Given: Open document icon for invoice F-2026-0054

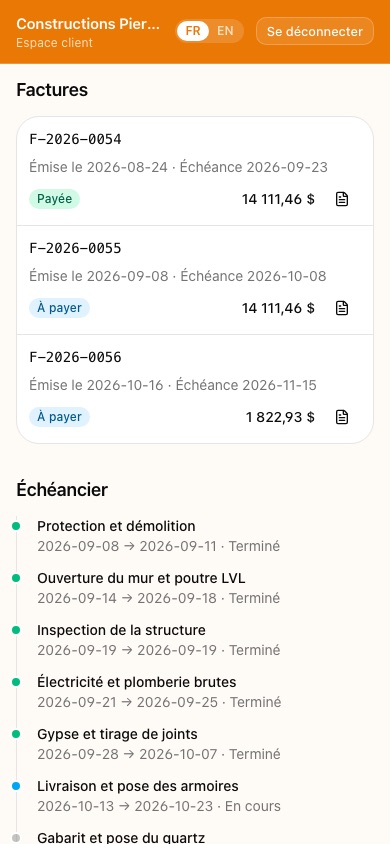Looking at the screenshot, I should point(342,200).
